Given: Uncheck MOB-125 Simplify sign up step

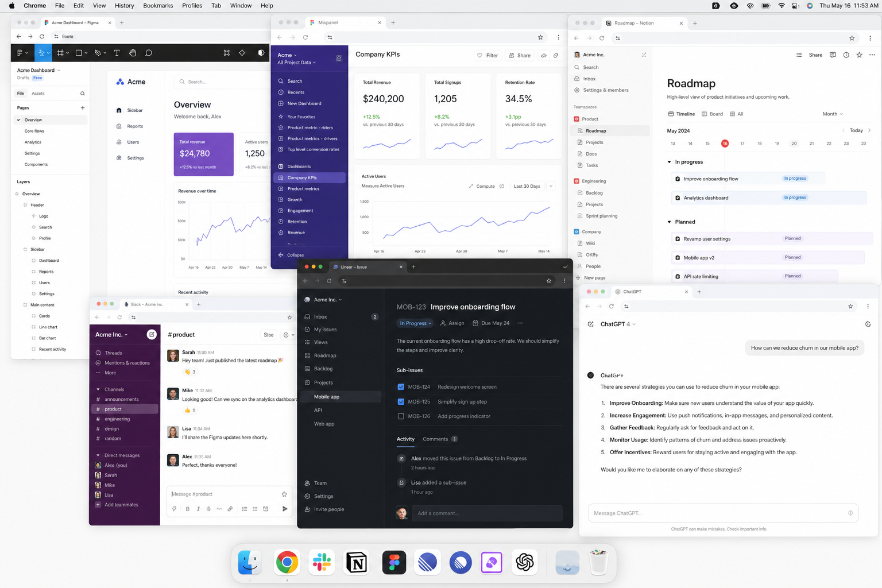Looking at the screenshot, I should point(401,401).
